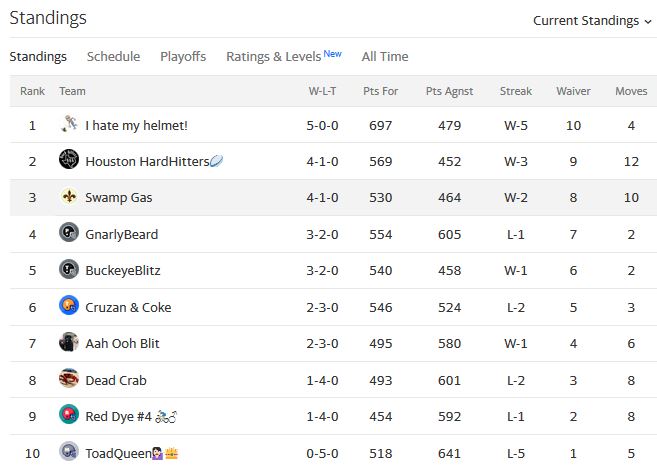Switch to the Playoffs tab
The width and height of the screenshot is (657, 468).
point(183,57)
